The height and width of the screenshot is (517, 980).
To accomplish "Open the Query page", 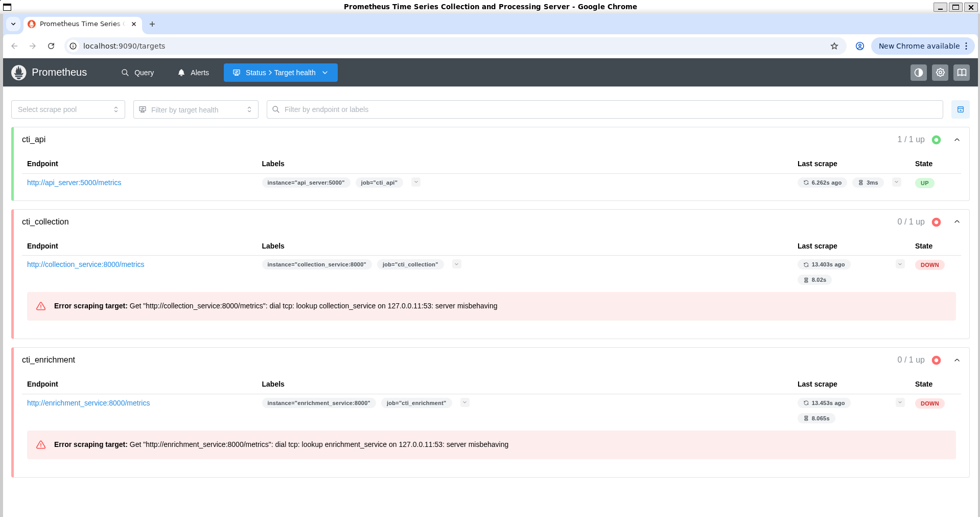I will pyautogui.click(x=137, y=73).
